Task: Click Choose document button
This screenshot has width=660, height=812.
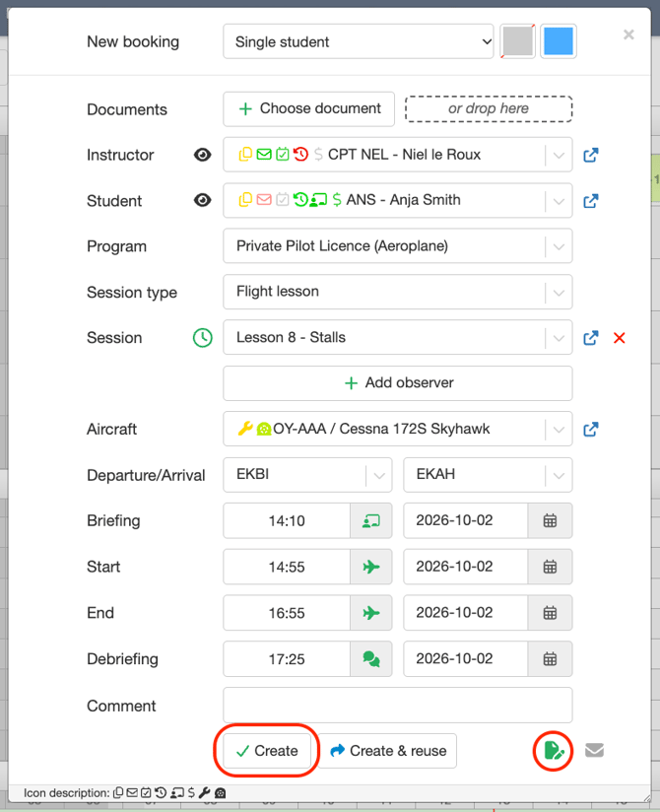Action: coord(309,108)
